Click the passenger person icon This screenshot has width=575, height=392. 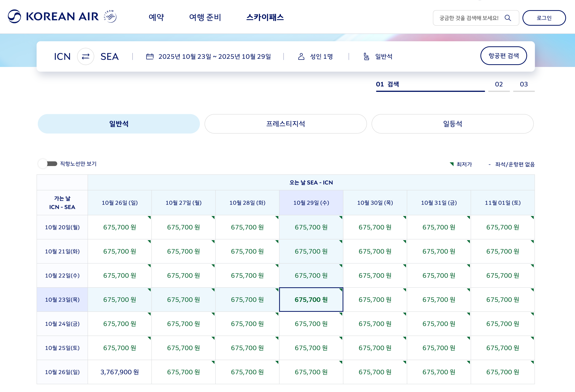301,56
